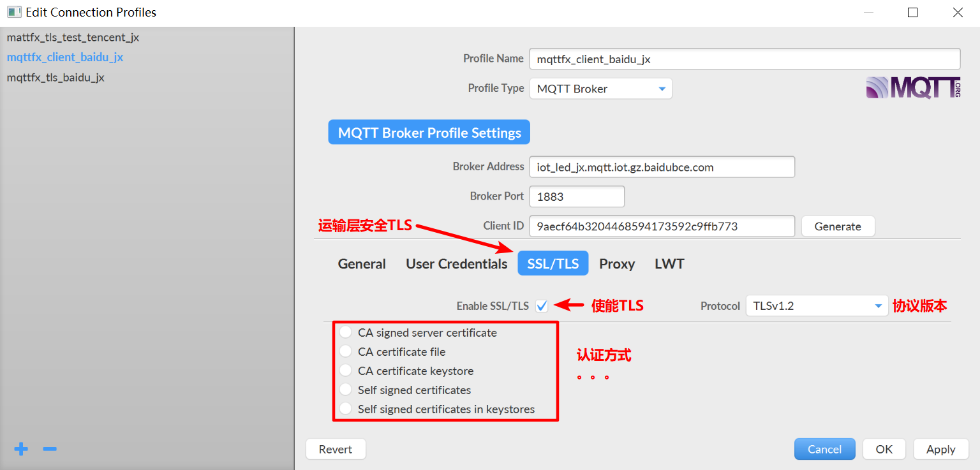Maximize the Edit Connection Profiles window
This screenshot has height=470, width=980.
point(913,12)
